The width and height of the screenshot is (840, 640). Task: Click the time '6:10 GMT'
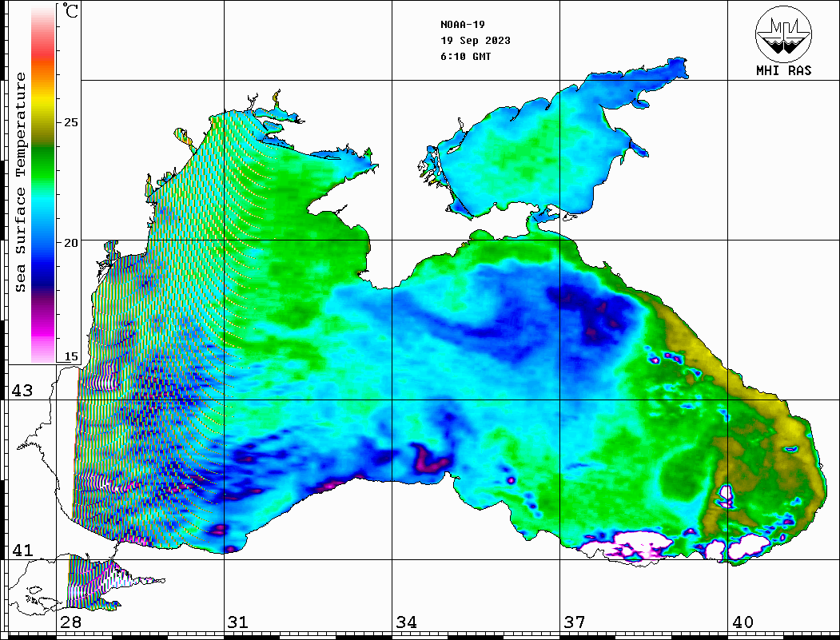click(465, 56)
